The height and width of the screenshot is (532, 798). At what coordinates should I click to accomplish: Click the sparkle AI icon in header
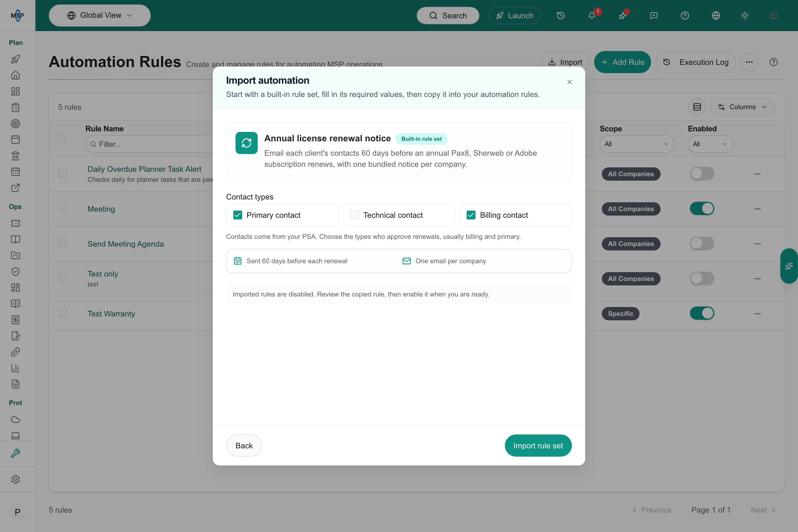click(623, 16)
